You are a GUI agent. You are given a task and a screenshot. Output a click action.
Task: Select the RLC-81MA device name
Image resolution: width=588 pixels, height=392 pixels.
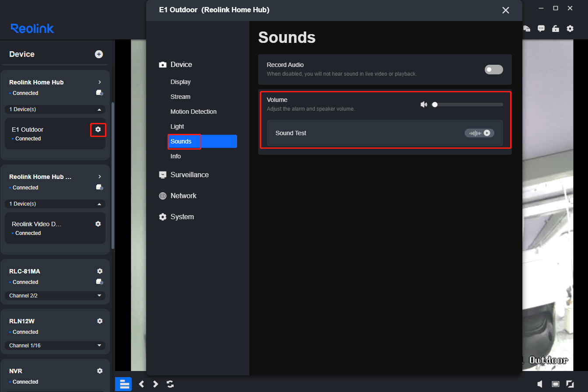(x=24, y=271)
